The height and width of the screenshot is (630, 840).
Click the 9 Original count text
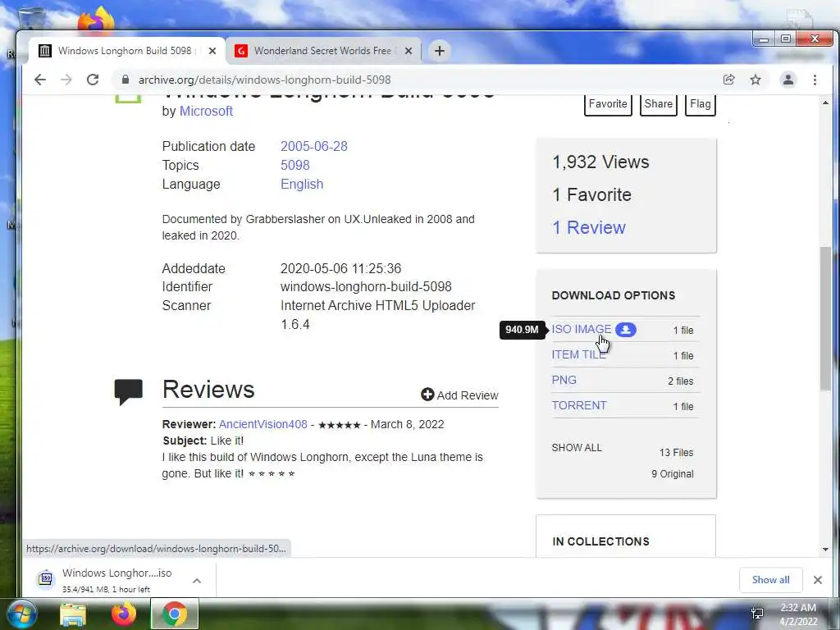[673, 474]
